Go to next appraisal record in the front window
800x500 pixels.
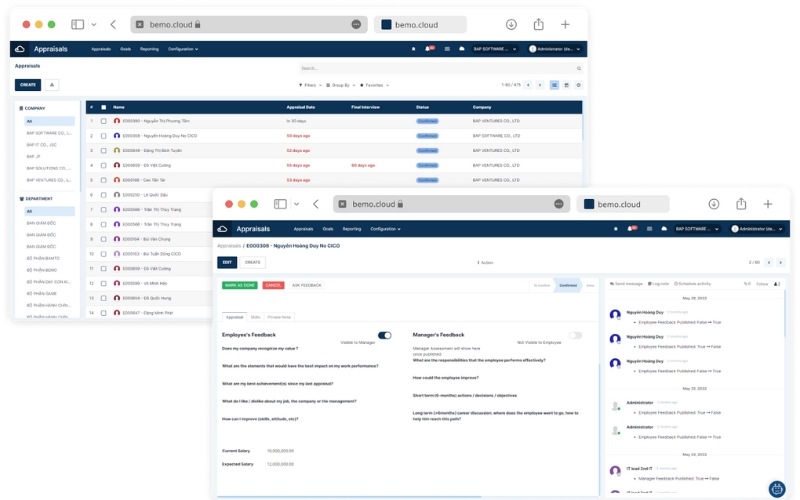pyautogui.click(x=780, y=262)
